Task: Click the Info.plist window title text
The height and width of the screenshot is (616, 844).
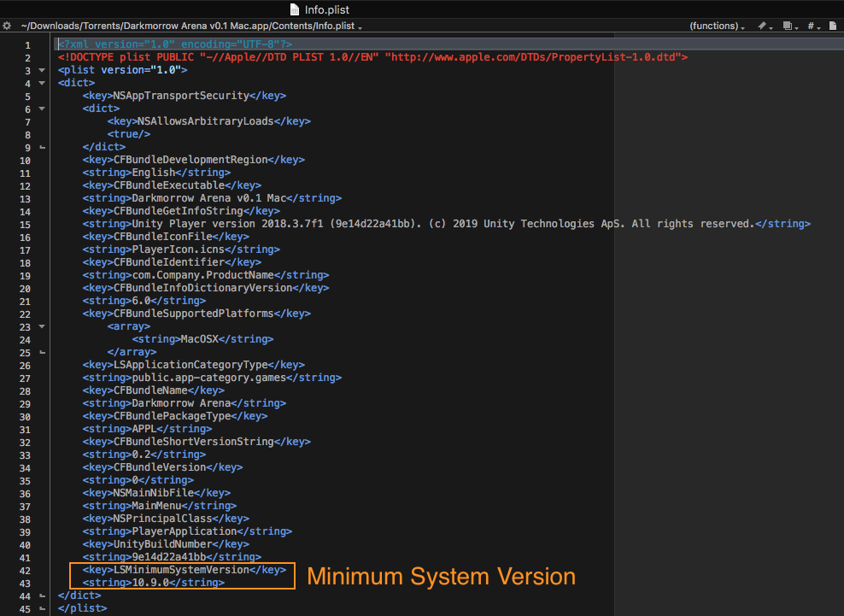Action: [326, 9]
